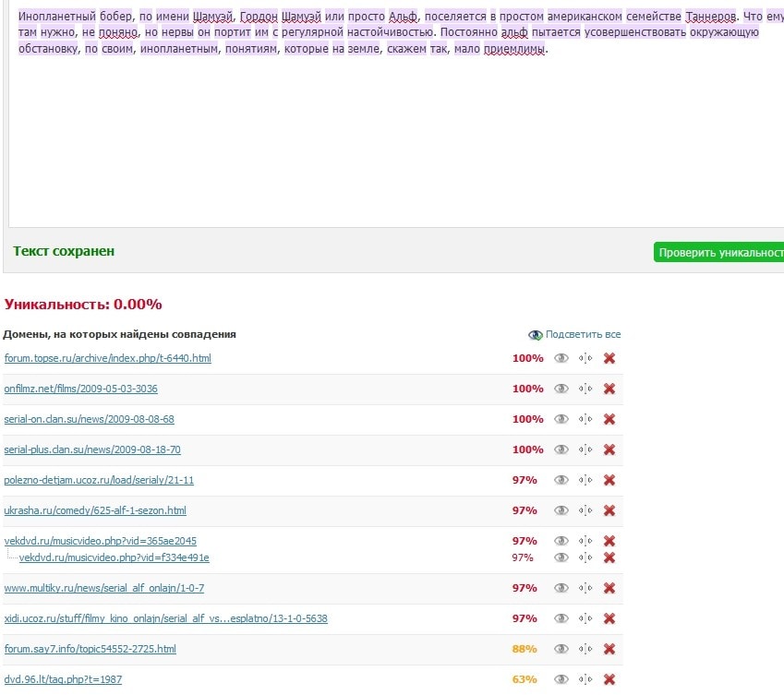Toggle eye highlight for www.multiky.ru row

pos(561,588)
